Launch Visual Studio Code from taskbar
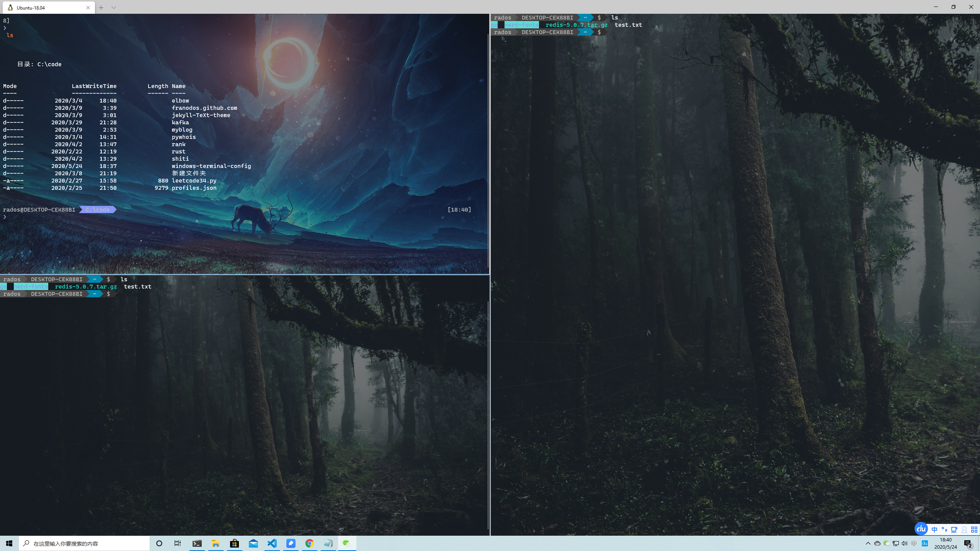980x551 pixels. click(x=272, y=543)
